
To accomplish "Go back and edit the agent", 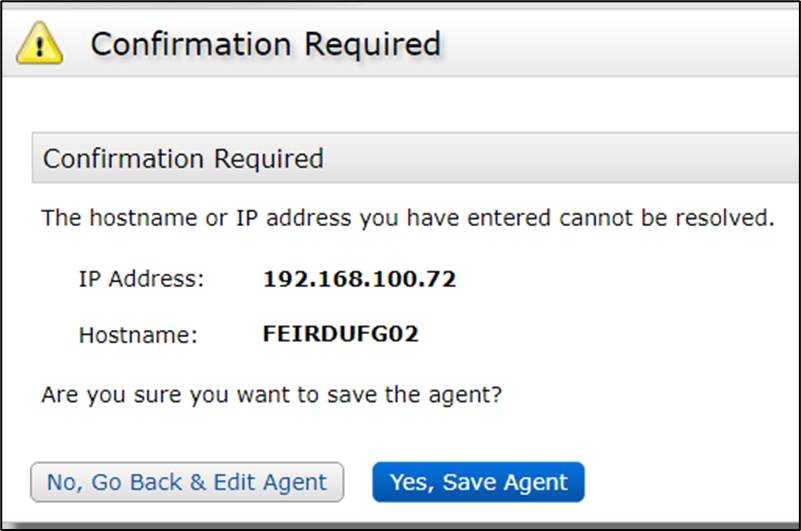I will click(x=187, y=482).
